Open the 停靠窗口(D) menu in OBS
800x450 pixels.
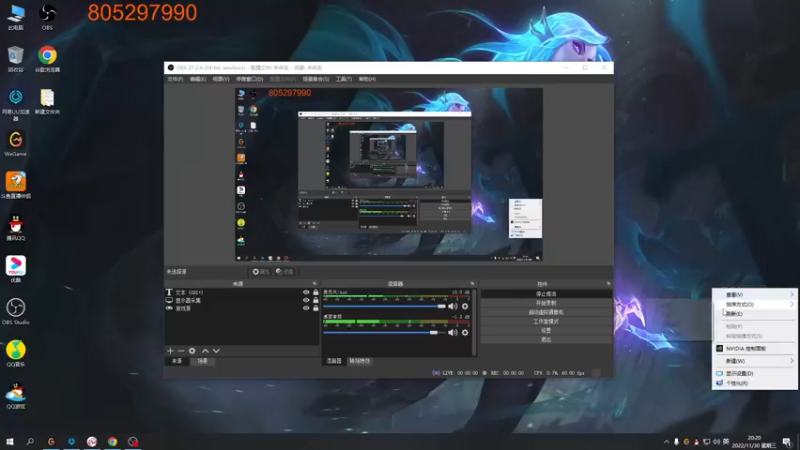pos(249,79)
